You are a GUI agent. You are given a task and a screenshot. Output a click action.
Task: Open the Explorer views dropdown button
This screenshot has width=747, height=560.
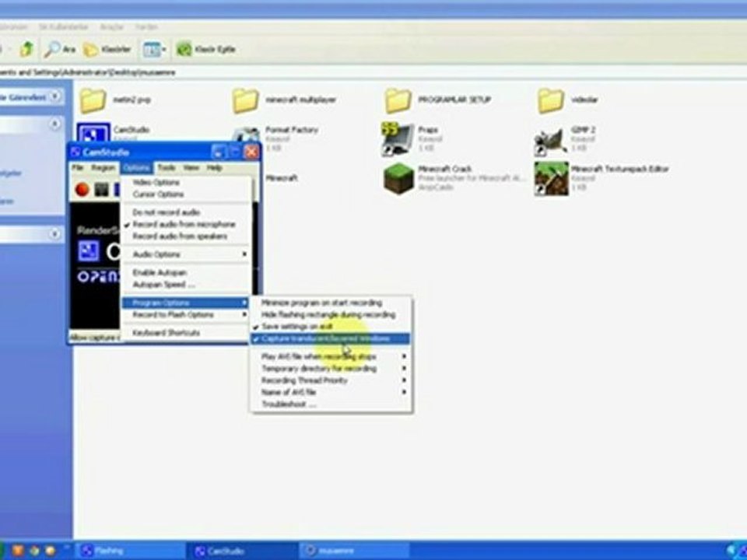[154, 48]
